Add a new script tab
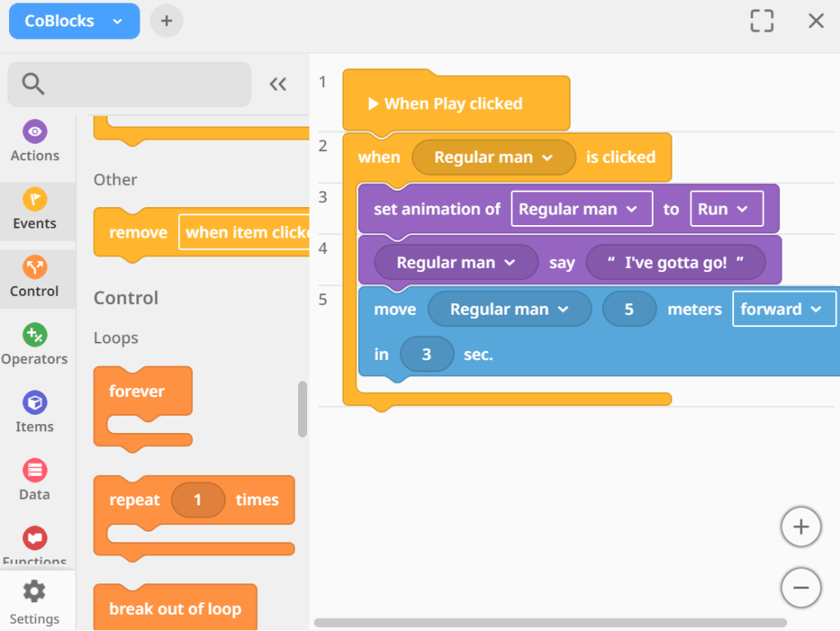This screenshot has width=840, height=631. pos(167,21)
